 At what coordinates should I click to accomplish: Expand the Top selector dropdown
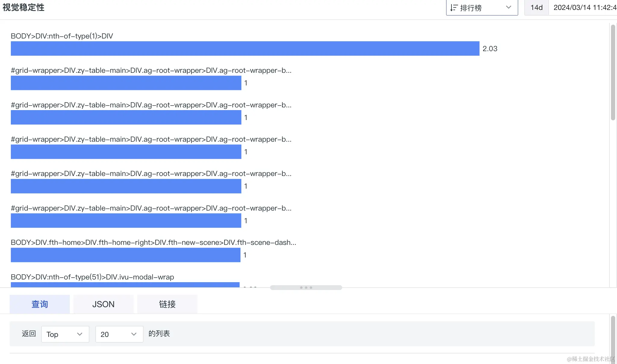coord(65,334)
